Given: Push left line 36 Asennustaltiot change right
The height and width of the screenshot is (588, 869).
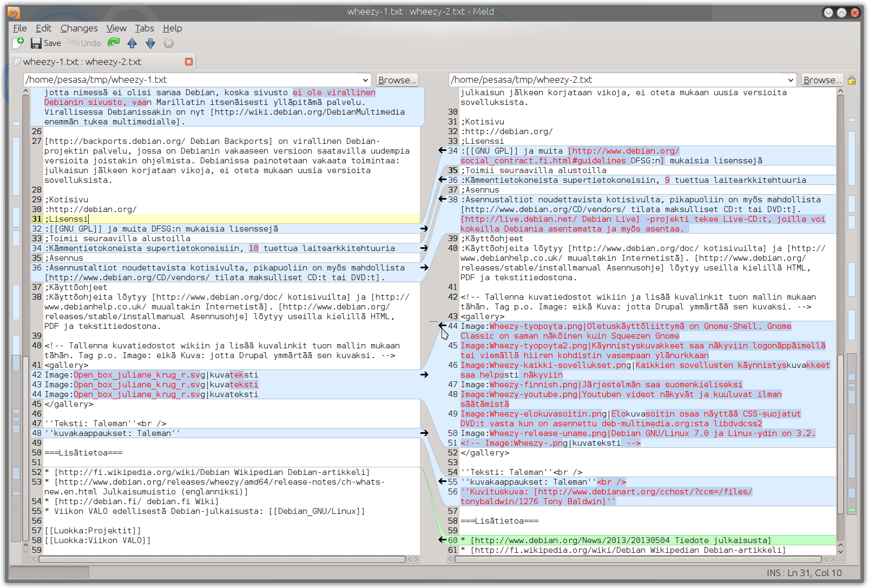Looking at the screenshot, I should (x=424, y=268).
